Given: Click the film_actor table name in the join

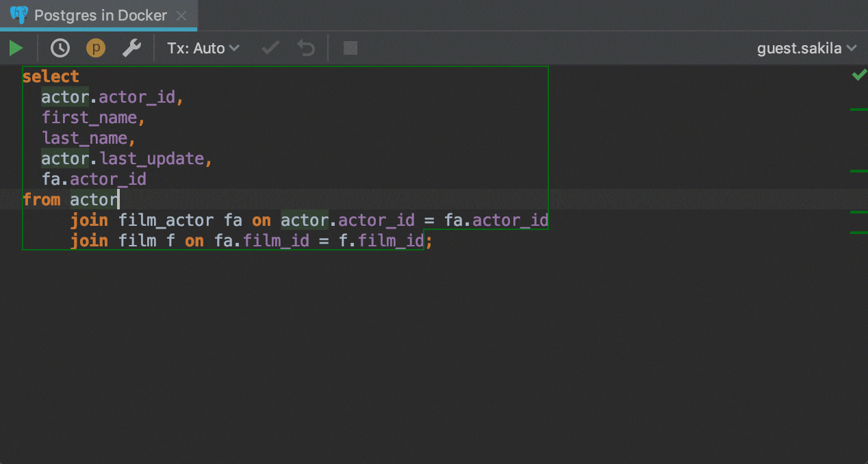Looking at the screenshot, I should [166, 220].
